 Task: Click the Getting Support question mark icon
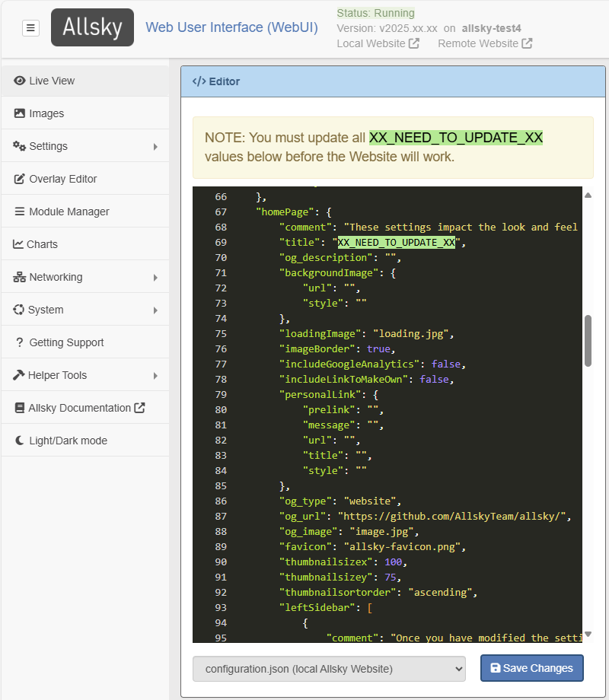coord(20,342)
